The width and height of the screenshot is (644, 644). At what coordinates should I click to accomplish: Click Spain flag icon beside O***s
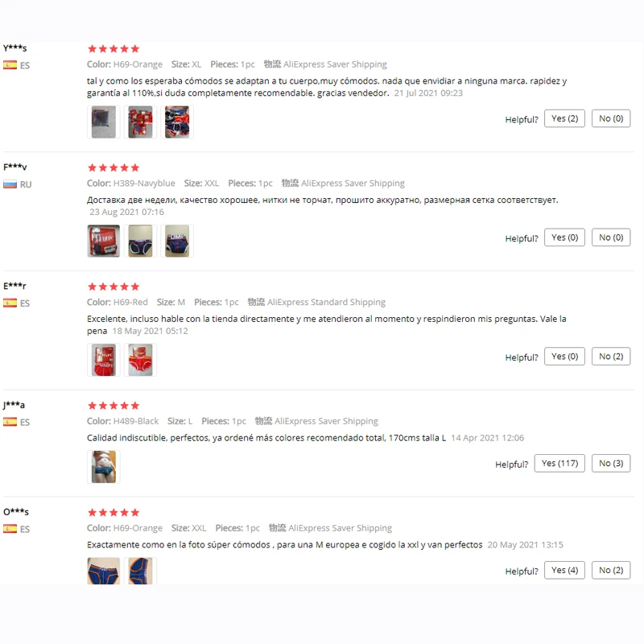click(10, 529)
